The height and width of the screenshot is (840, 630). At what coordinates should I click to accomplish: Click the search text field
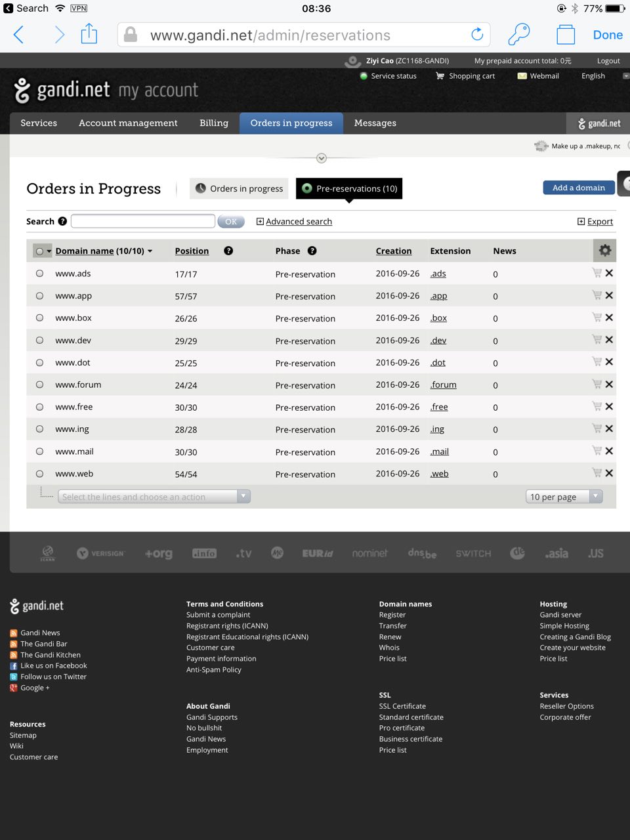point(143,221)
